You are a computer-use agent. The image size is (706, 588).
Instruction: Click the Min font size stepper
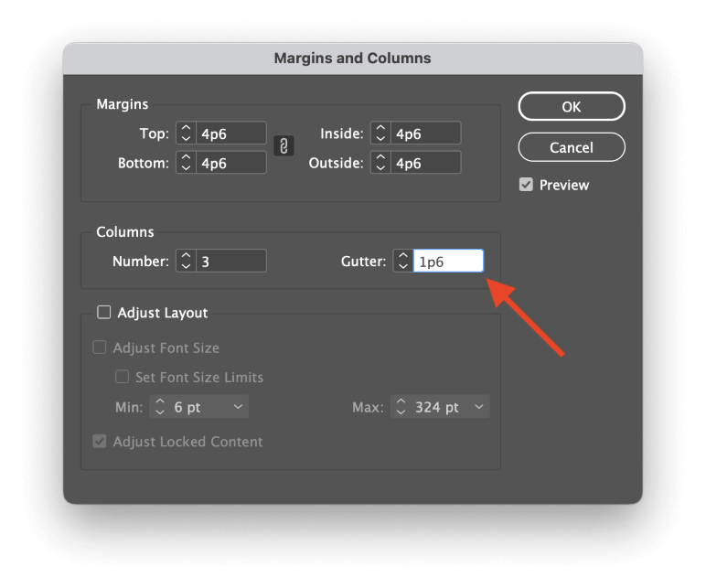tap(160, 407)
